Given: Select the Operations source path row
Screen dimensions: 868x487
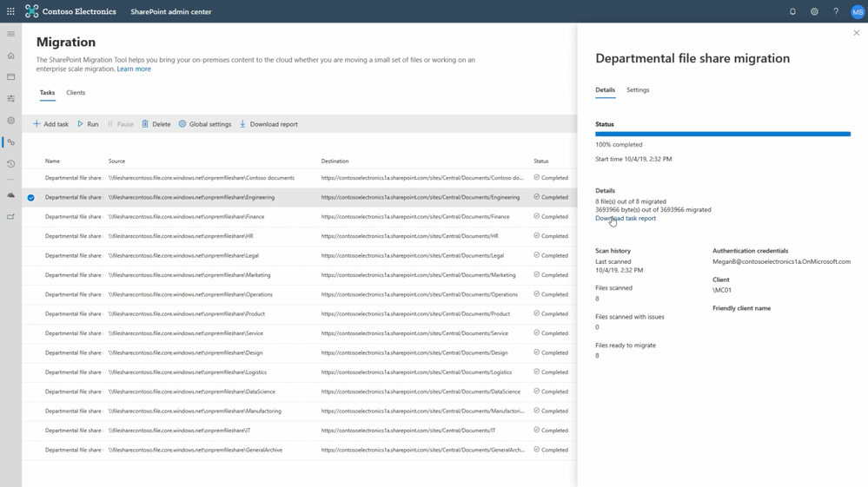Looking at the screenshot, I should (x=191, y=294).
